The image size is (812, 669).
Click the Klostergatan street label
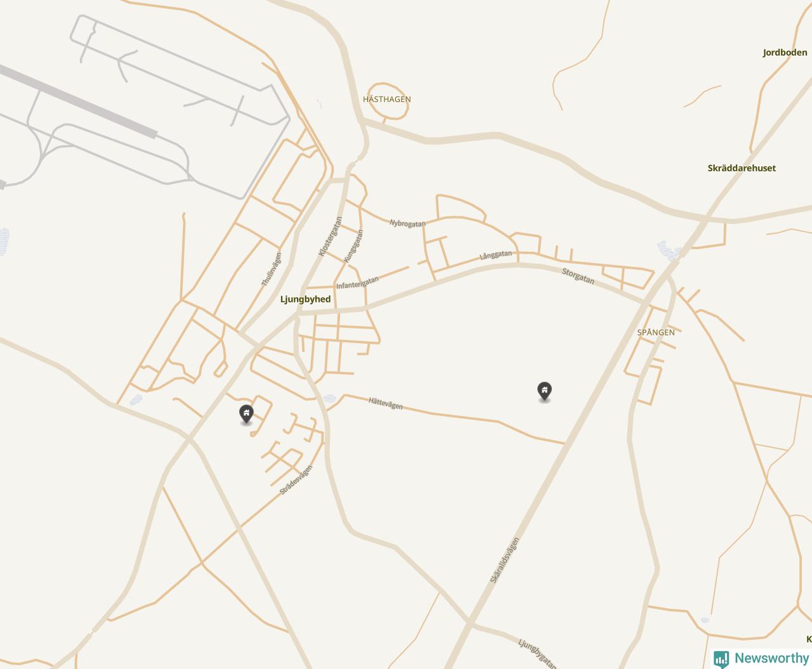click(330, 237)
